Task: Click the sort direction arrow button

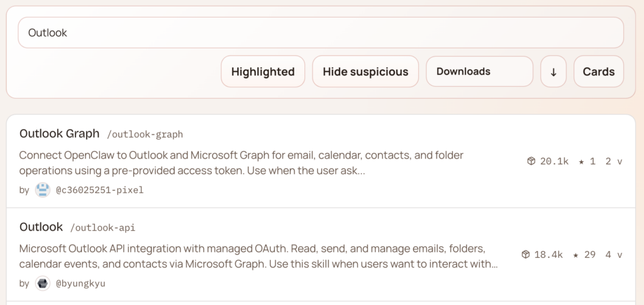Action: pos(553,72)
